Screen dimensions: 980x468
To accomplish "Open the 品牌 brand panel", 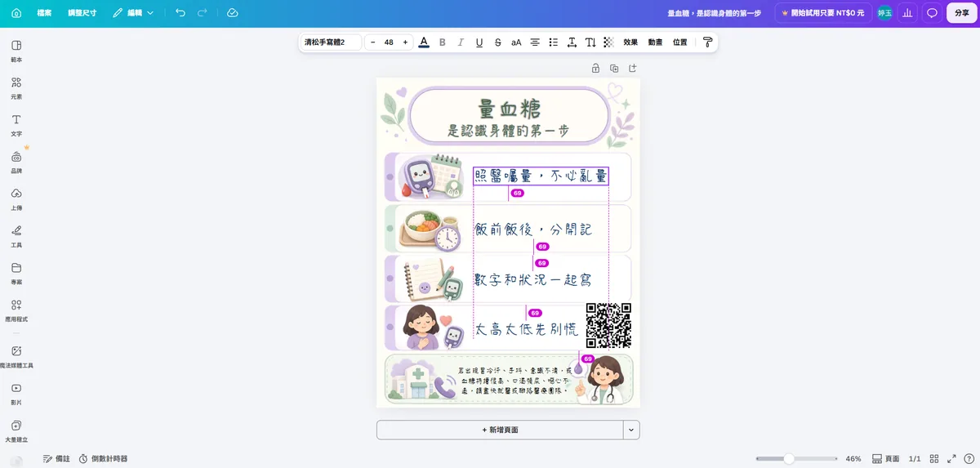I will click(x=16, y=162).
